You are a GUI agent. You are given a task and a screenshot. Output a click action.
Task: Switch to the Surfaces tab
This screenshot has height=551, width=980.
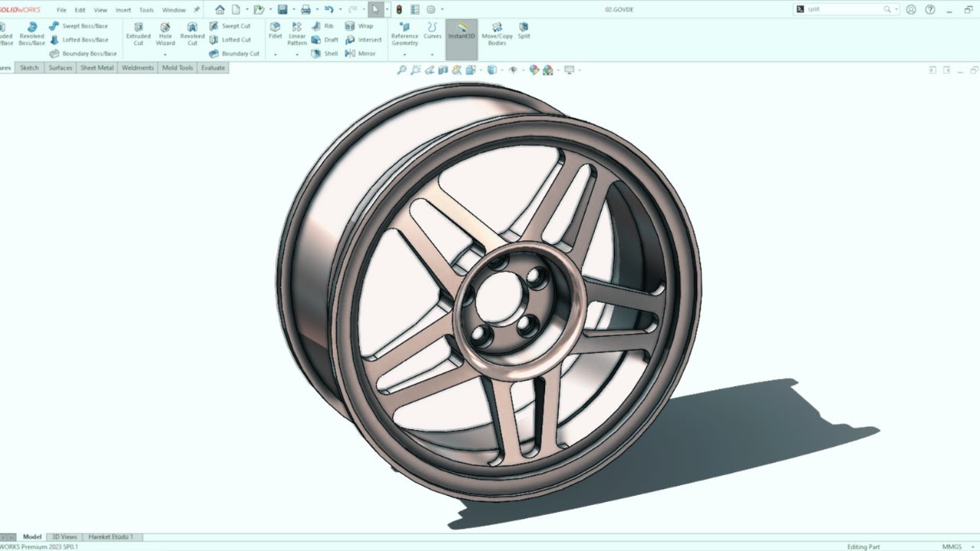pos(60,68)
